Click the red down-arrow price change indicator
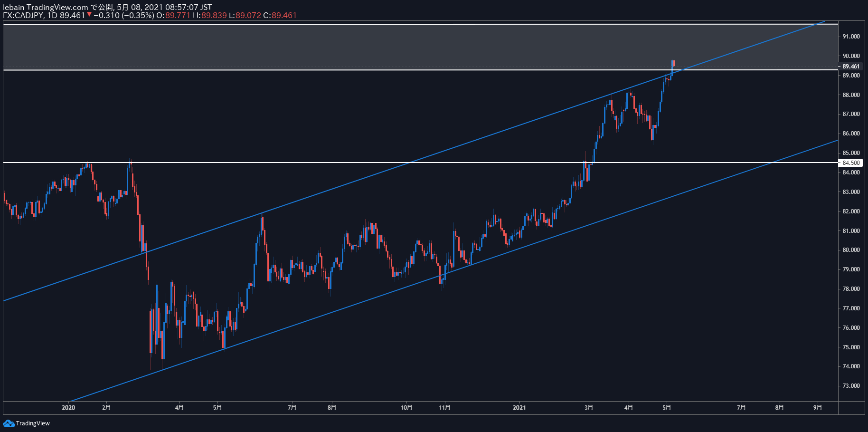Image resolution: width=868 pixels, height=432 pixels. click(x=89, y=15)
